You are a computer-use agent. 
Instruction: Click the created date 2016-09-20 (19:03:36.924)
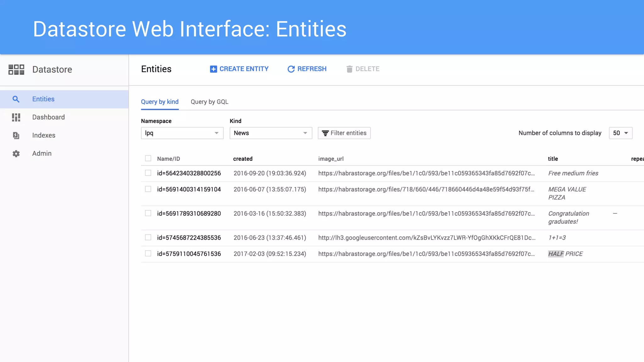pyautogui.click(x=270, y=173)
